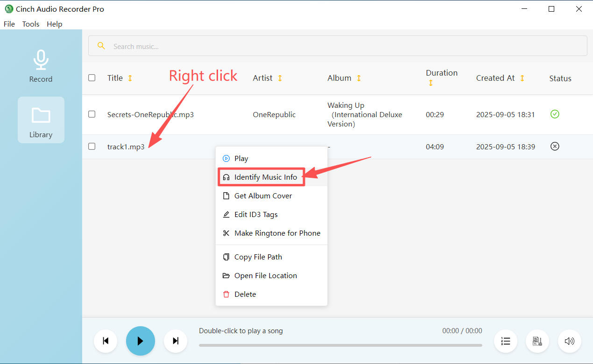Screen dimensions: 593x364
Task: Toggle the select-all checkbox in header row
Action: 92,78
